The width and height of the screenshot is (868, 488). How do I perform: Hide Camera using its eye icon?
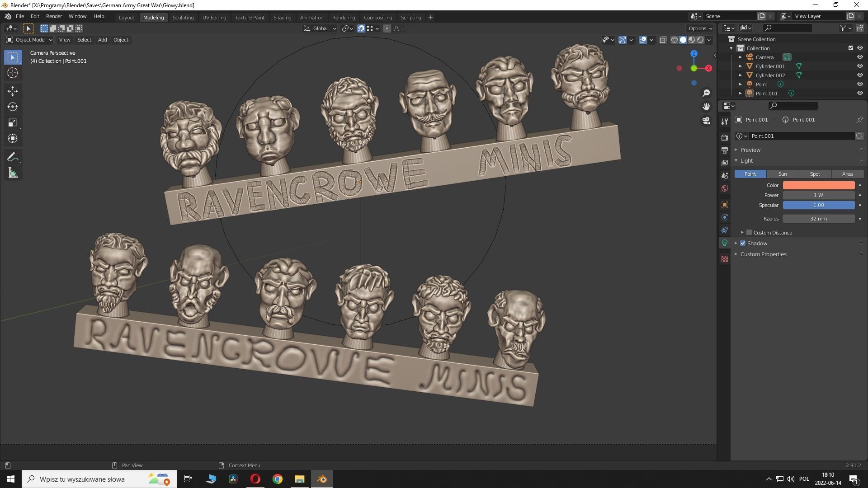860,57
